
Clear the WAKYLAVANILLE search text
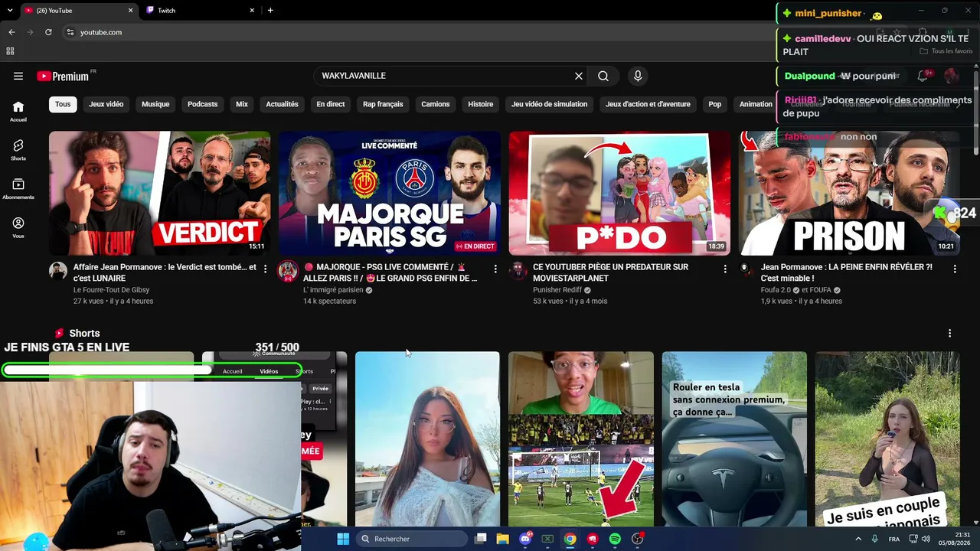coord(579,76)
